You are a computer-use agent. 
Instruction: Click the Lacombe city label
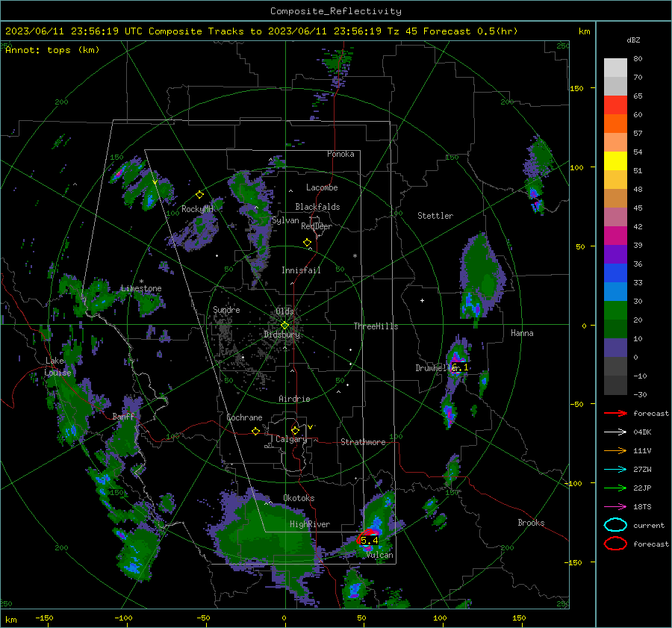pos(322,187)
